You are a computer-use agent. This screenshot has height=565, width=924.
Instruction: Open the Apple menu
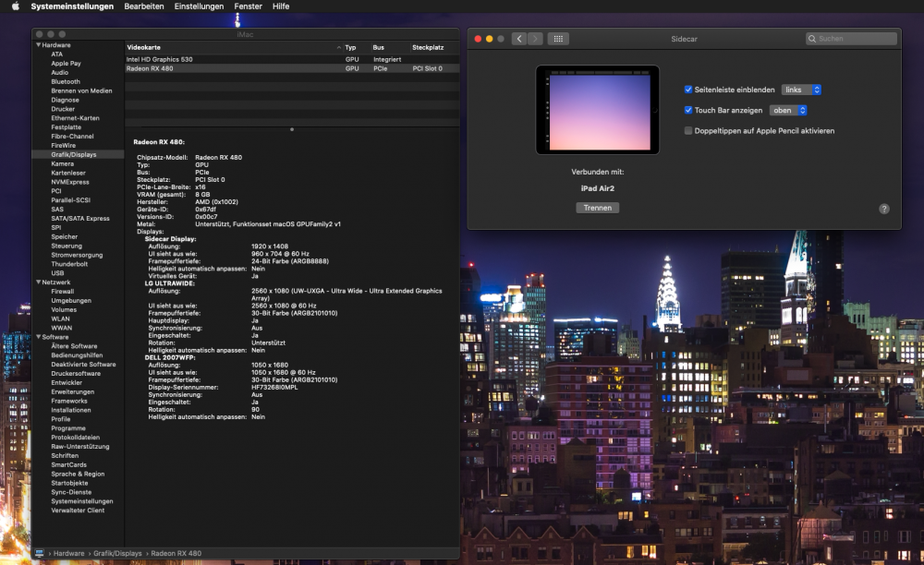pyautogui.click(x=16, y=6)
